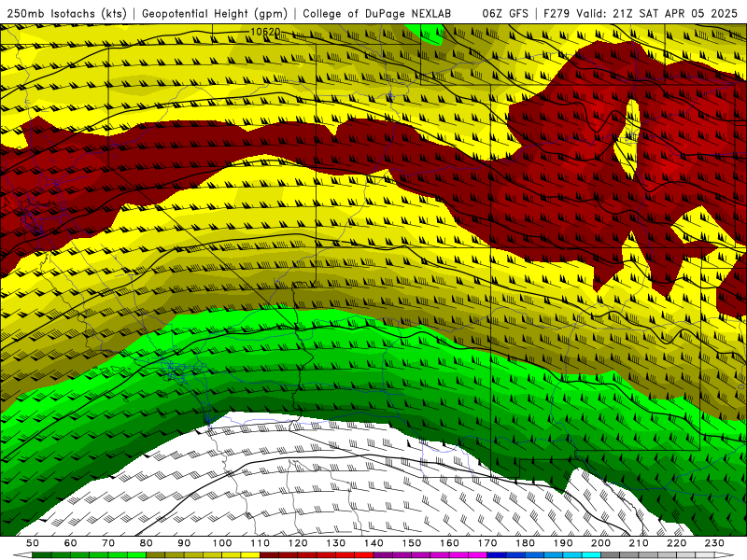
Task: Select the purple swatch starting at 140
Action: click(383, 555)
